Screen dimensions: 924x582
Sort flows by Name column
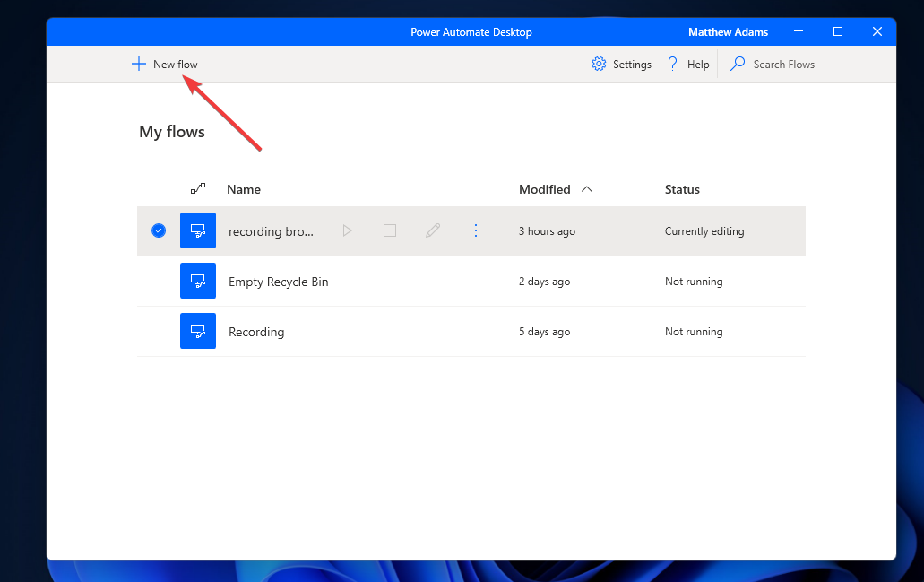244,189
